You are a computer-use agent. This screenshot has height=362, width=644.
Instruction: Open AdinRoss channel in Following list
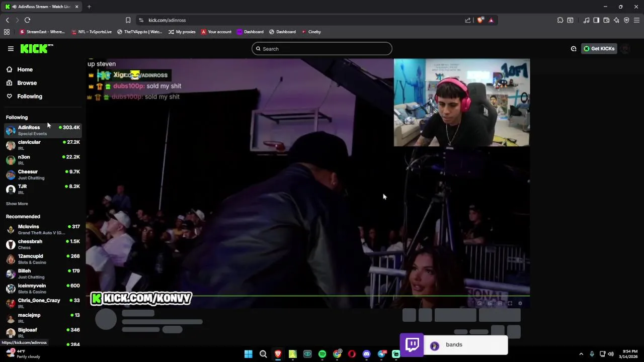pyautogui.click(x=43, y=130)
